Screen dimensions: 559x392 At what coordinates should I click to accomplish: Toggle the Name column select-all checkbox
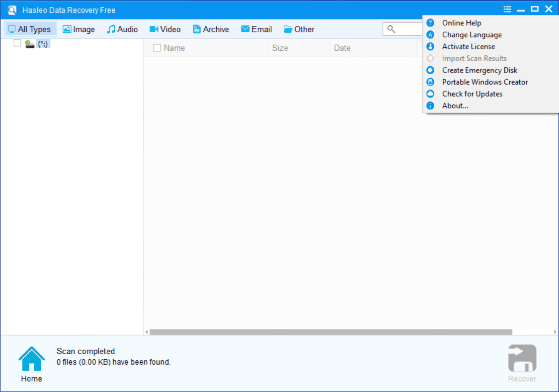157,48
